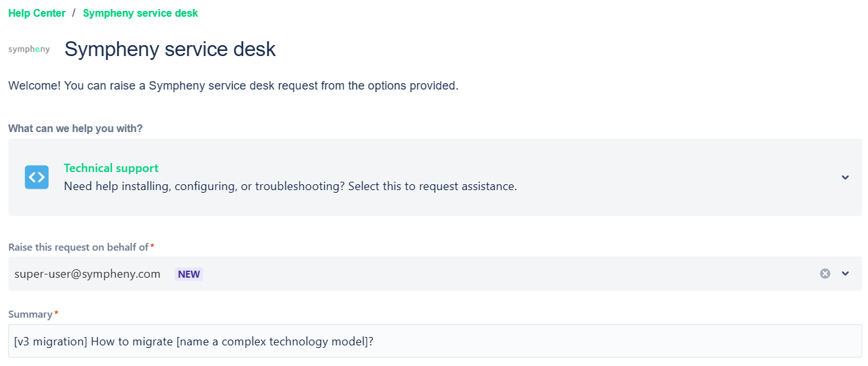Focus the Summary text field
Image resolution: width=868 pixels, height=366 pixels.
tap(435, 341)
